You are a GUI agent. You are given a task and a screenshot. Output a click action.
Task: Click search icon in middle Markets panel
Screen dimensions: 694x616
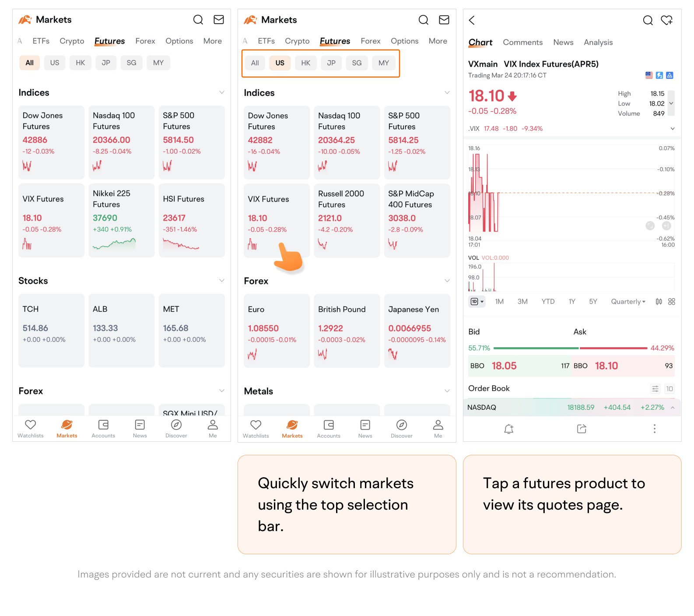[x=423, y=20]
